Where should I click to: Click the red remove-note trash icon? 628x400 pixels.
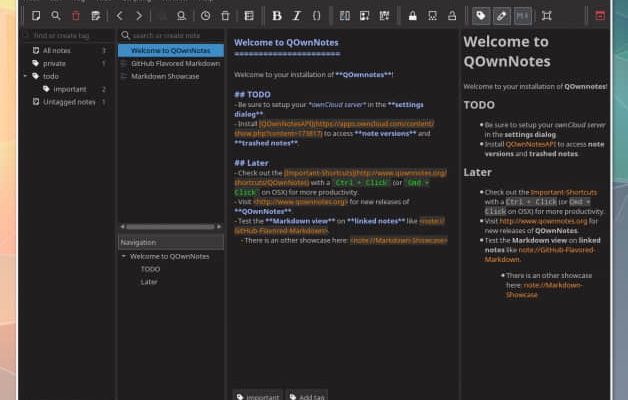pos(76,16)
